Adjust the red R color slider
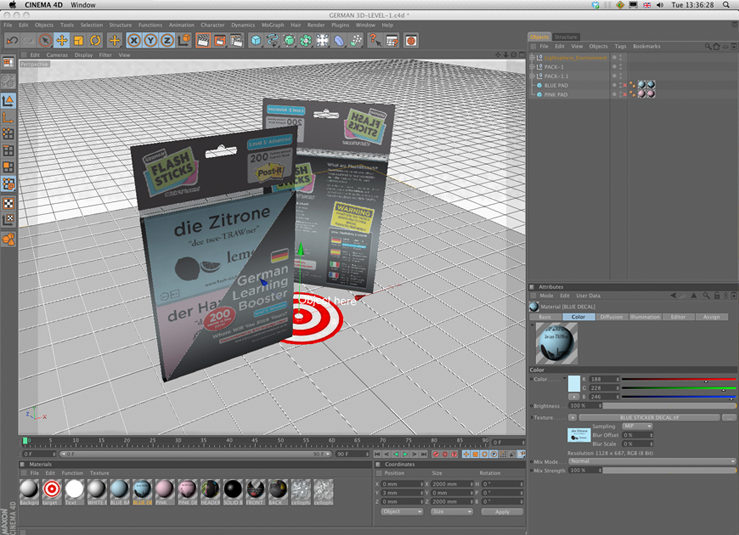Viewport: 739px width, 535px height. (x=678, y=379)
